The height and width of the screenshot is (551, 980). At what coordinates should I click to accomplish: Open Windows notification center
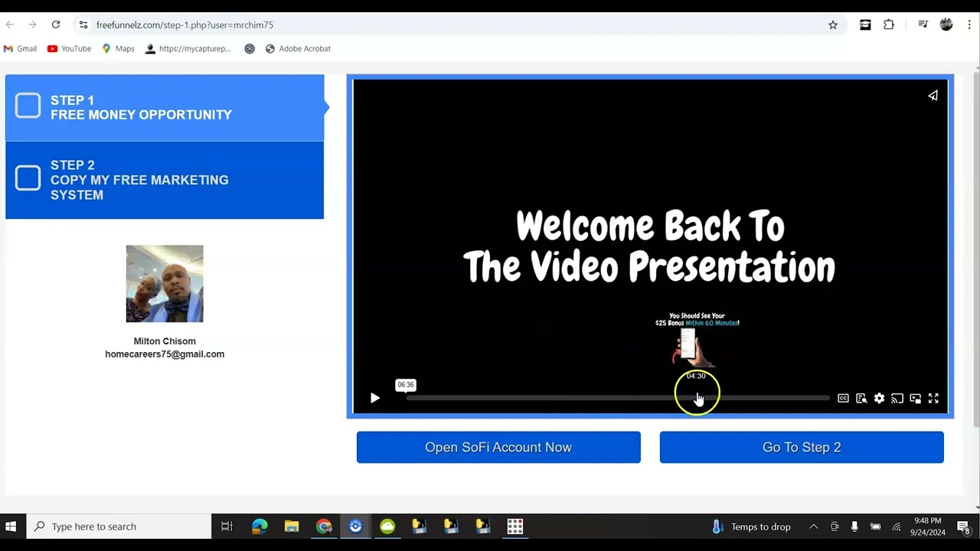click(x=964, y=527)
